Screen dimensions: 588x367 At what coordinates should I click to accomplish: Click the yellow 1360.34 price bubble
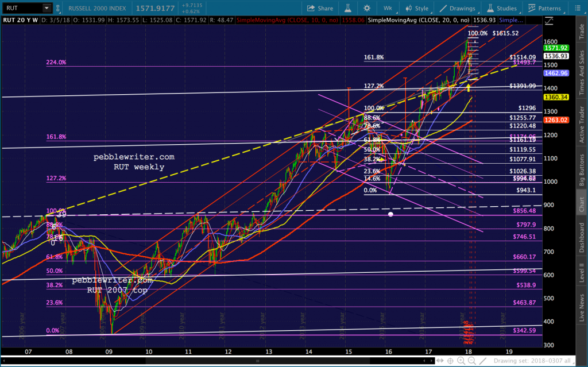coord(556,97)
